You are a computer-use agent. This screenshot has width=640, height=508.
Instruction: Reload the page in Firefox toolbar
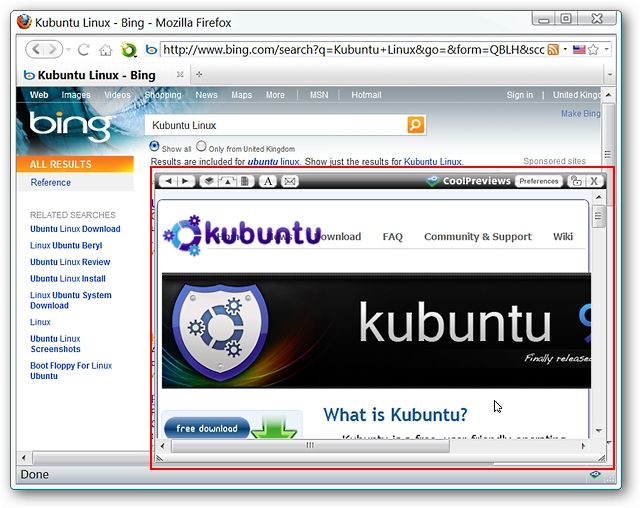pyautogui.click(x=84, y=50)
